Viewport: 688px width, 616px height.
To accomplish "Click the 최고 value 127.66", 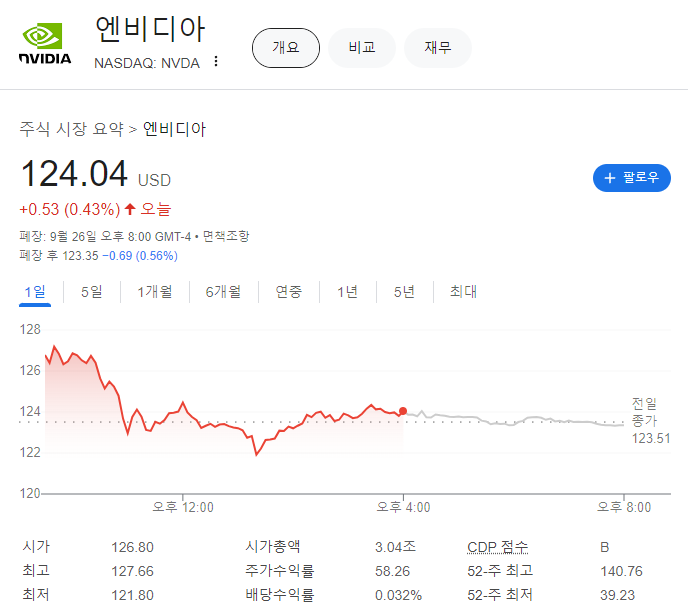I will tap(133, 571).
